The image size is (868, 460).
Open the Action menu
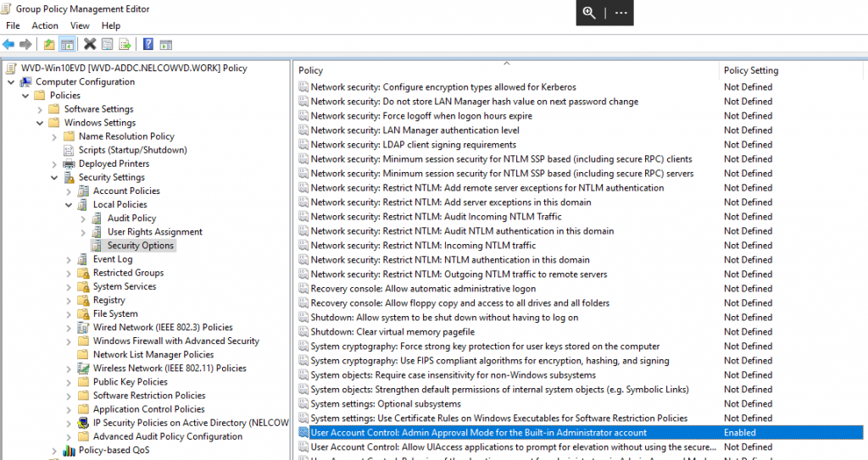pos(45,26)
